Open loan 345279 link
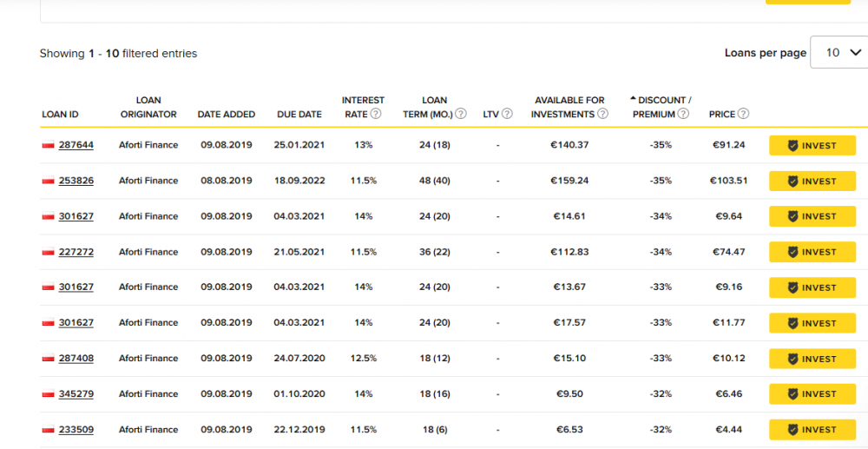 pyautogui.click(x=76, y=394)
